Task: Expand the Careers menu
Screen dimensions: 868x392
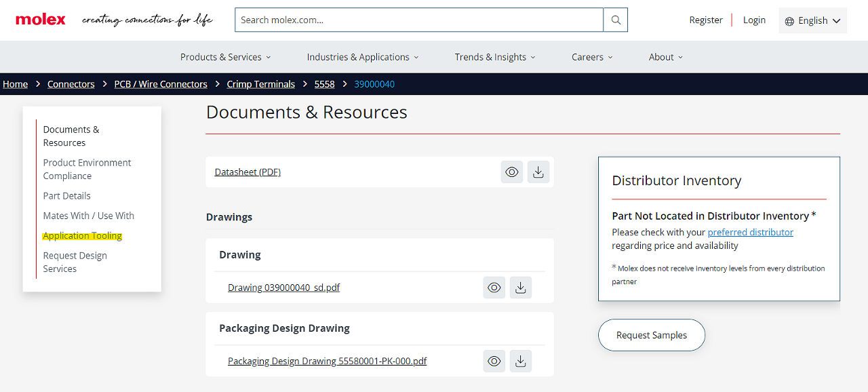Action: [592, 57]
